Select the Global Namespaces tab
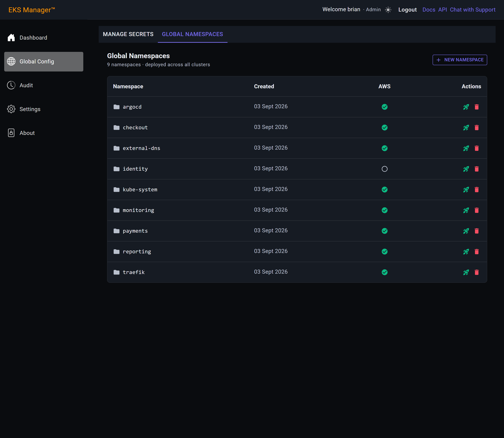Screen dimensions: 504x438 (192, 34)
